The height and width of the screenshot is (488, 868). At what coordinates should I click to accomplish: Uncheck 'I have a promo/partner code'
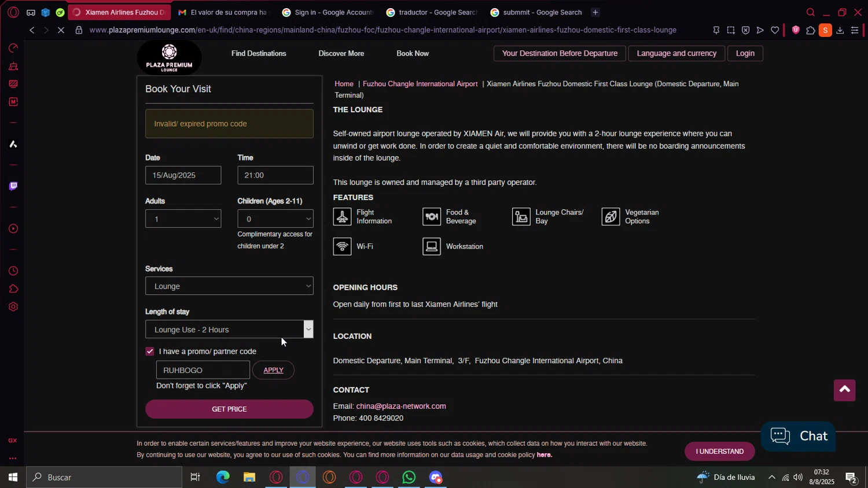tap(150, 352)
